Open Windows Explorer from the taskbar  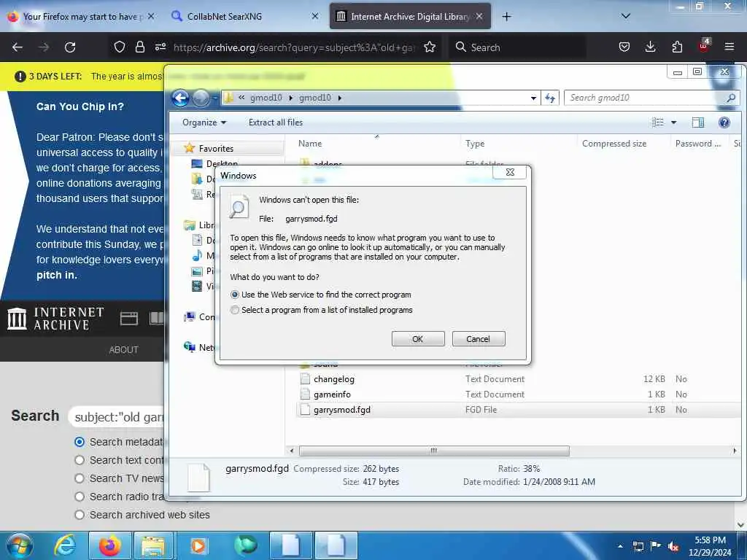click(153, 545)
